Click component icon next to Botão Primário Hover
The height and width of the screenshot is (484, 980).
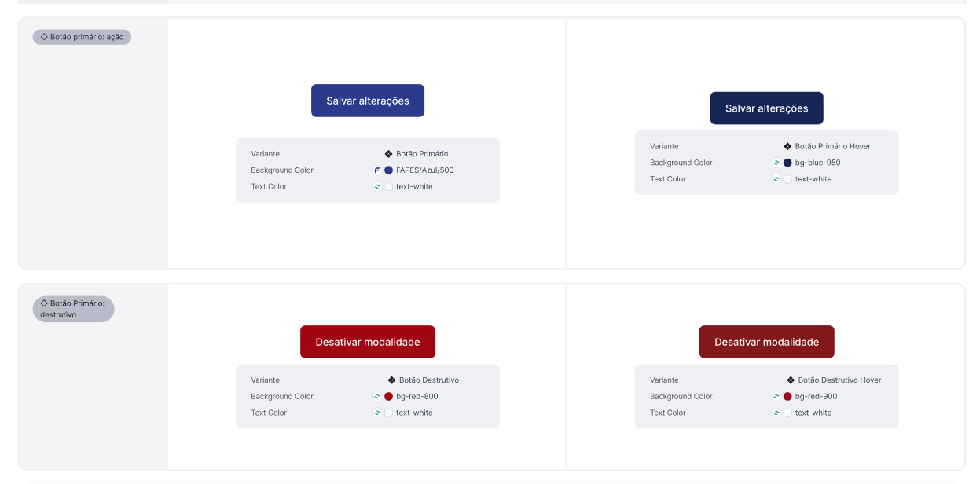(x=787, y=146)
